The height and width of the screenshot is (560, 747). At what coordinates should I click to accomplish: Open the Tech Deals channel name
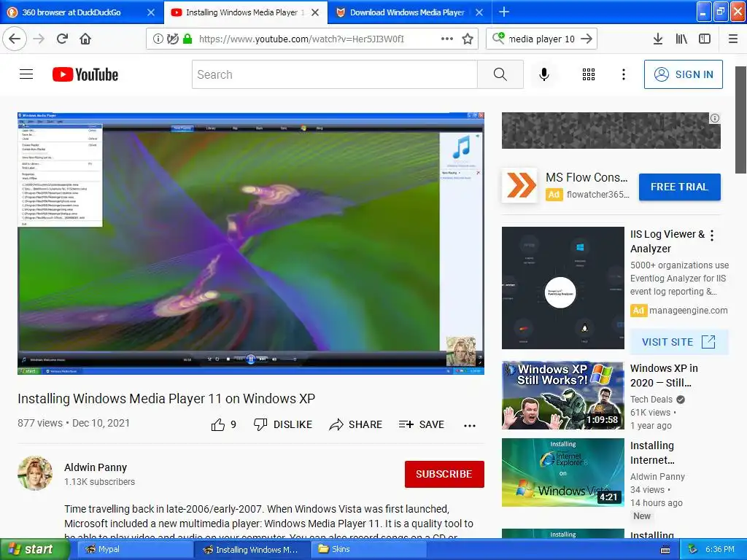[651, 399]
